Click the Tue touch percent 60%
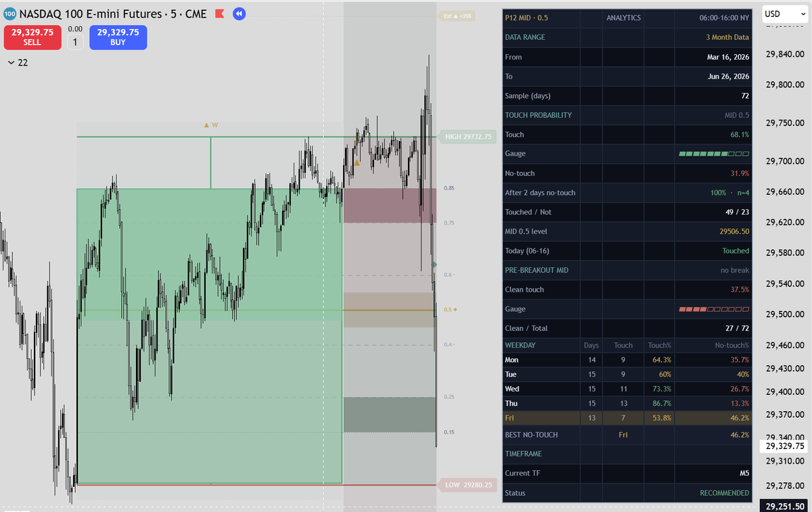This screenshot has width=812, height=512. coord(665,374)
